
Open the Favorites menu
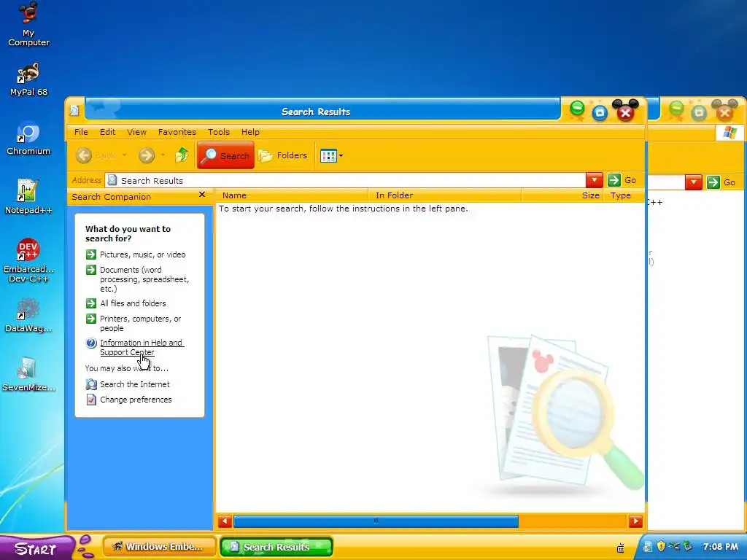coord(177,132)
